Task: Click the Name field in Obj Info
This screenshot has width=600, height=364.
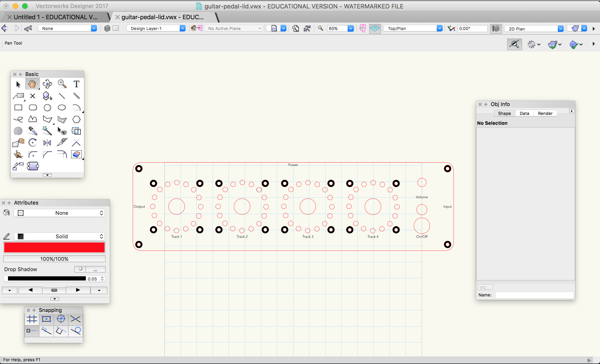Action: click(x=534, y=295)
